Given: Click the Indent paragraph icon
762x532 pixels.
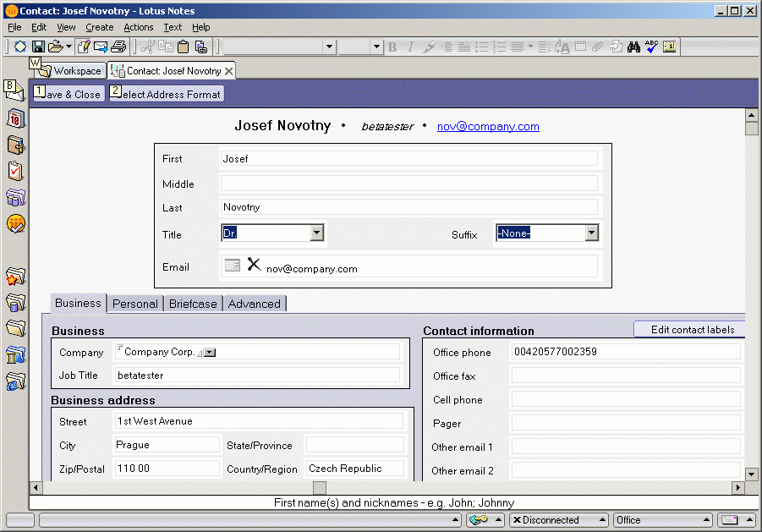Looking at the screenshot, I should (447, 47).
